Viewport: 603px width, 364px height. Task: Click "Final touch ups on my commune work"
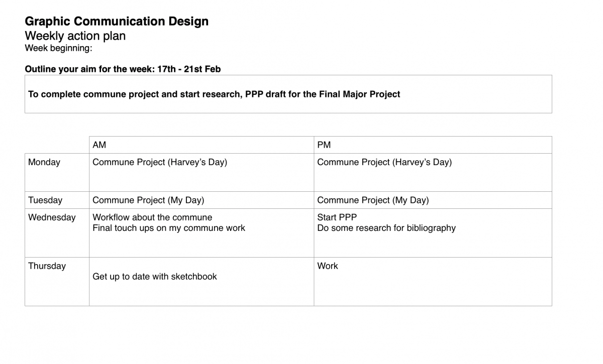[169, 228]
